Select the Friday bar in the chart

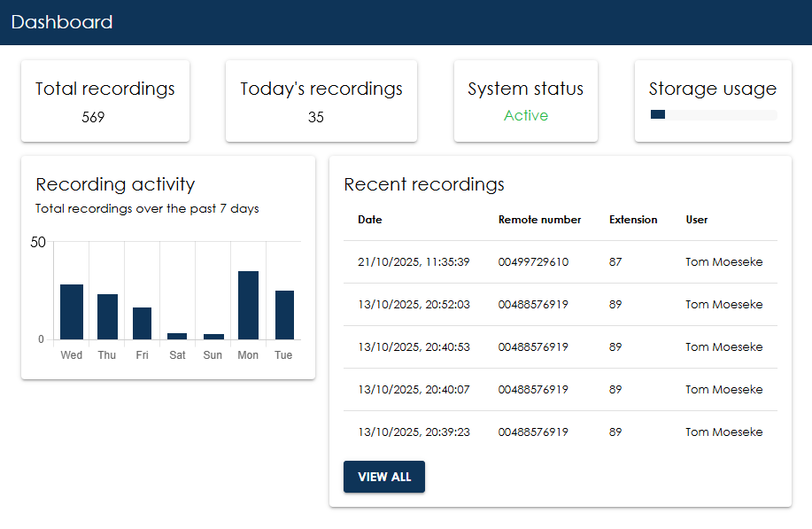coord(142,323)
